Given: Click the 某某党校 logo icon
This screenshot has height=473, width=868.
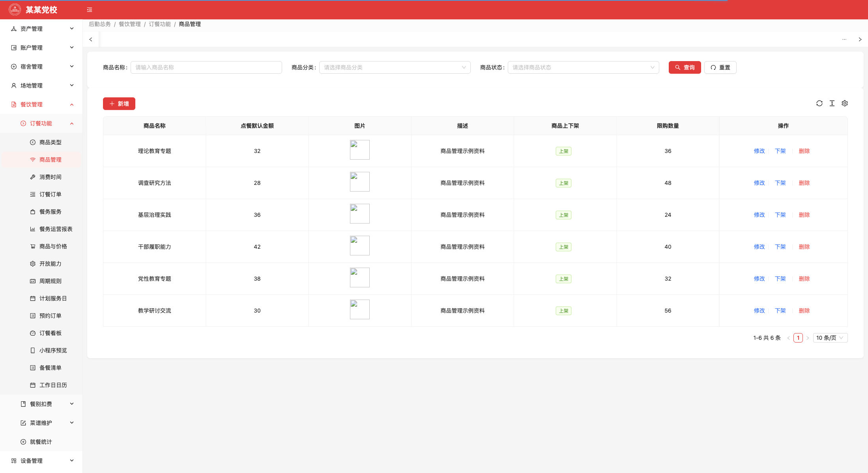Looking at the screenshot, I should tap(15, 10).
